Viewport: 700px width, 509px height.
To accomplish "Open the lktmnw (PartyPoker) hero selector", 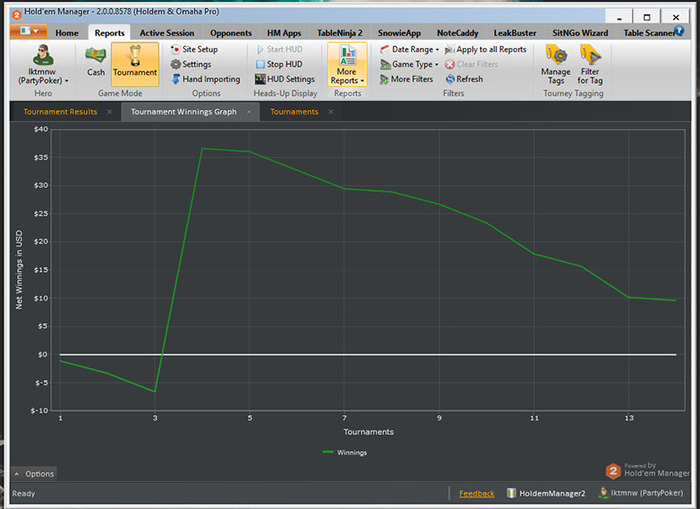I will coord(43,65).
